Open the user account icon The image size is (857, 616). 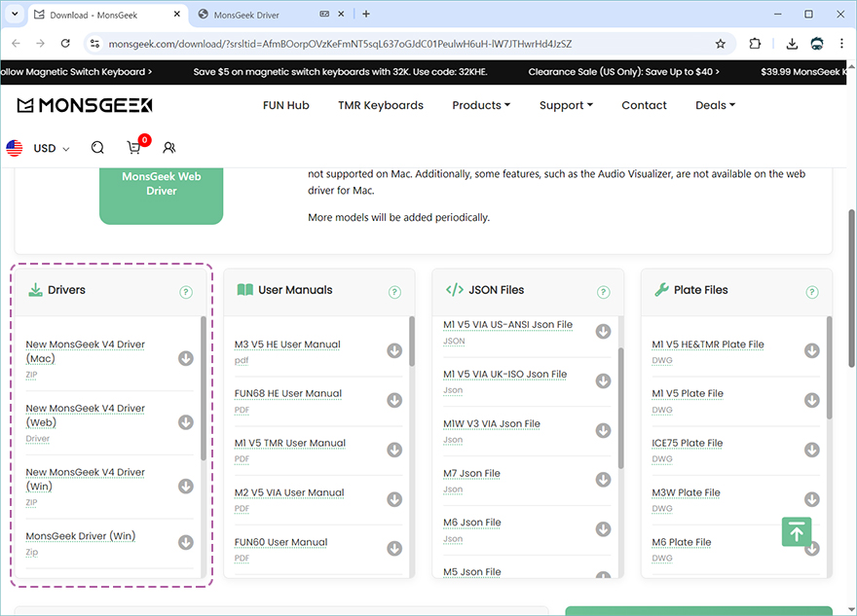pyautogui.click(x=169, y=148)
